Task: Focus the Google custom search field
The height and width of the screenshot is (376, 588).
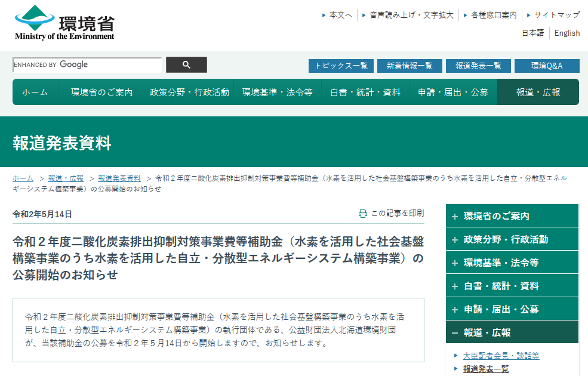Action: pyautogui.click(x=87, y=65)
